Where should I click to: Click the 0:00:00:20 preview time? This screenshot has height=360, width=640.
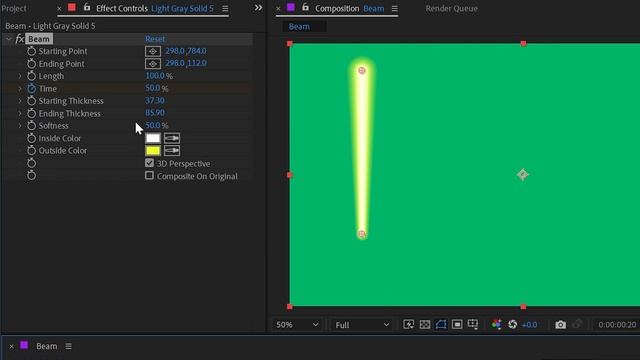click(x=617, y=325)
